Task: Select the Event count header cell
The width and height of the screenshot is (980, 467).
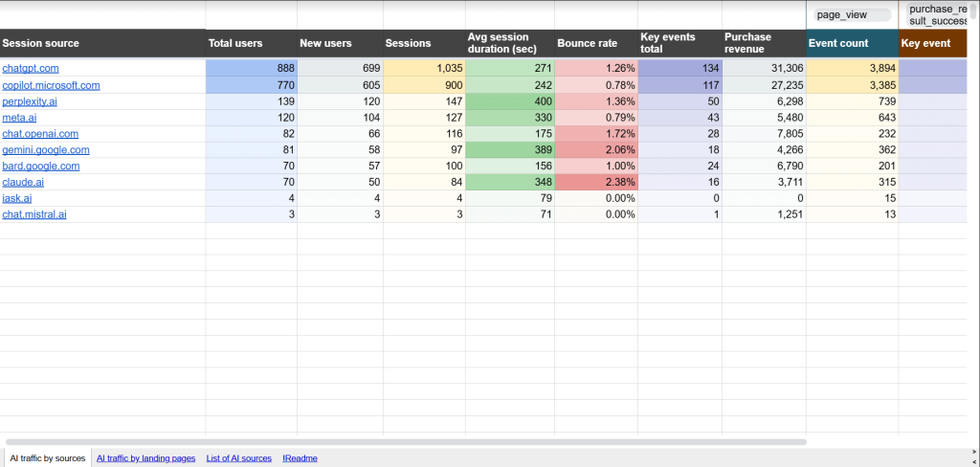Action: 853,43
